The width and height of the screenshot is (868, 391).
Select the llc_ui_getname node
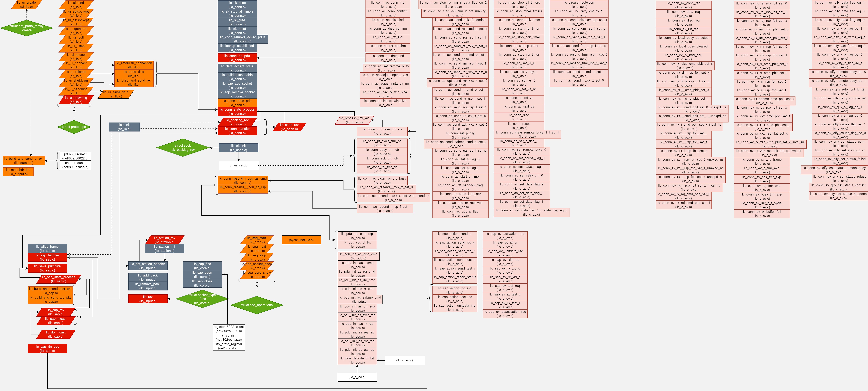click(76, 31)
